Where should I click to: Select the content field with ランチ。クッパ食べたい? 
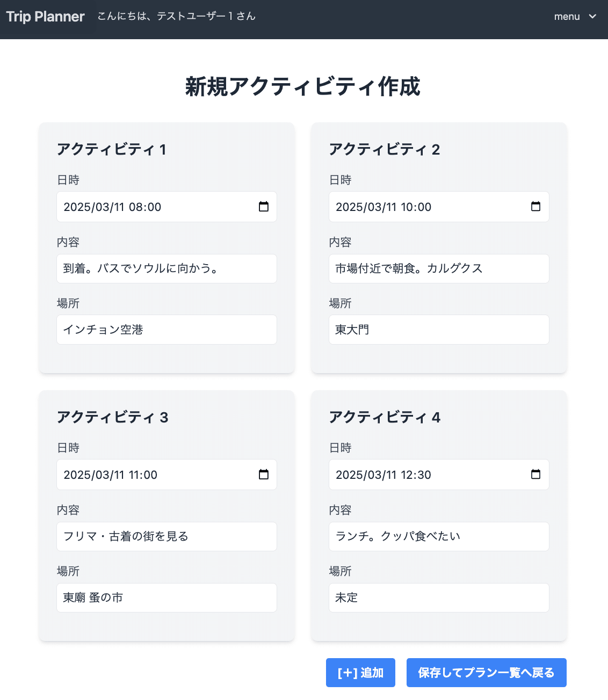(x=439, y=536)
